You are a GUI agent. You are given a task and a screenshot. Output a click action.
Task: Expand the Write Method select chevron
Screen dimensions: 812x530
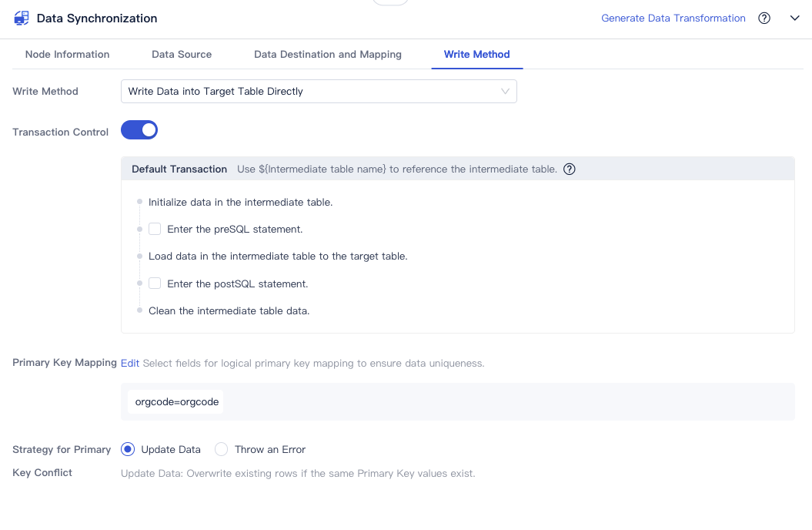pos(506,91)
